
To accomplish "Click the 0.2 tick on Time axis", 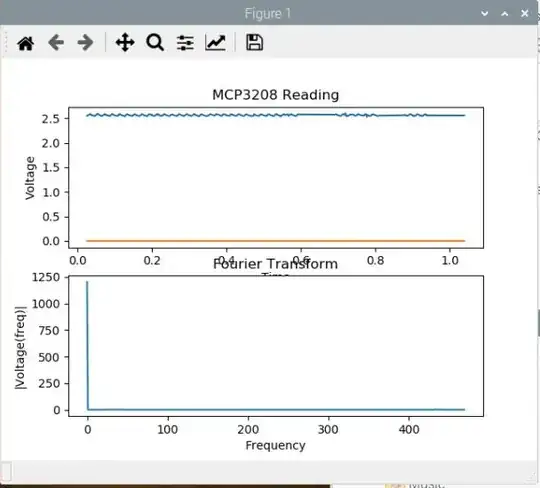I will coord(152,260).
